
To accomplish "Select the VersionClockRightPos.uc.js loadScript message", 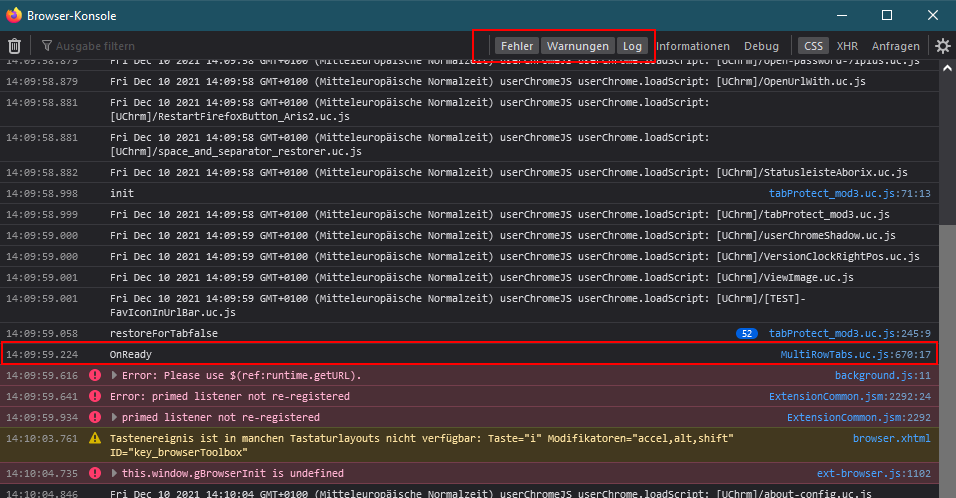I will coord(515,257).
